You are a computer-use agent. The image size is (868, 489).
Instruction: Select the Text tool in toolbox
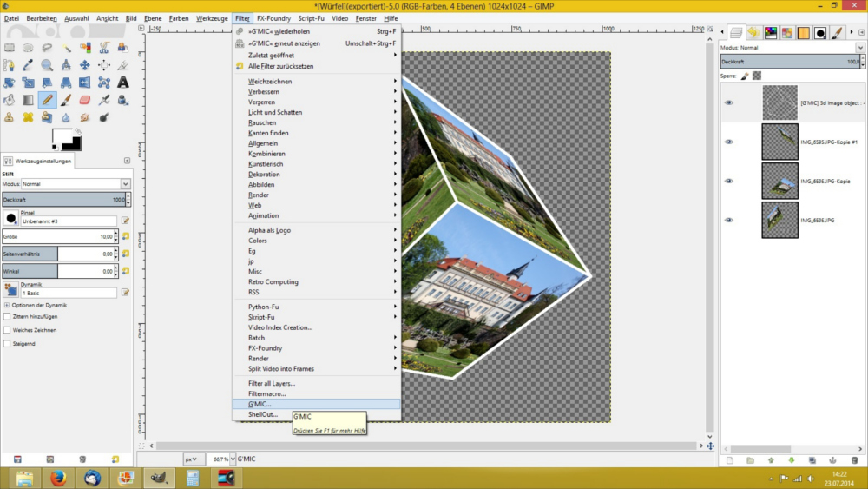pos(122,83)
